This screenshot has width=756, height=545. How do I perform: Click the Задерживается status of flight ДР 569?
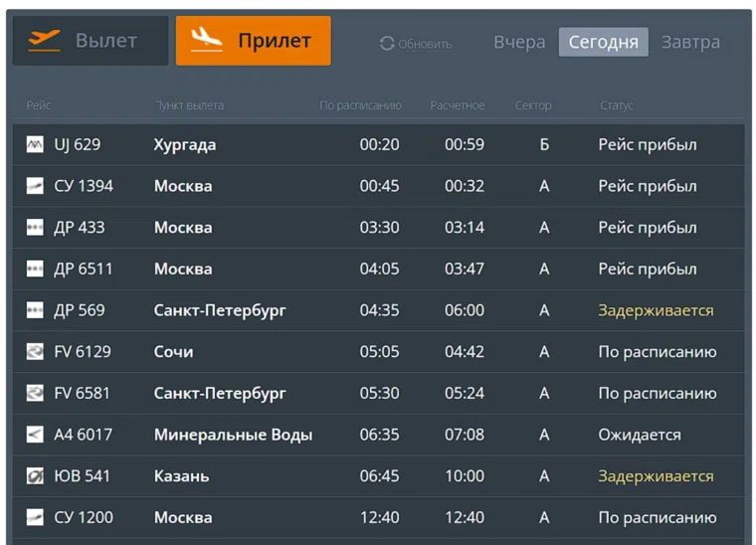(656, 310)
